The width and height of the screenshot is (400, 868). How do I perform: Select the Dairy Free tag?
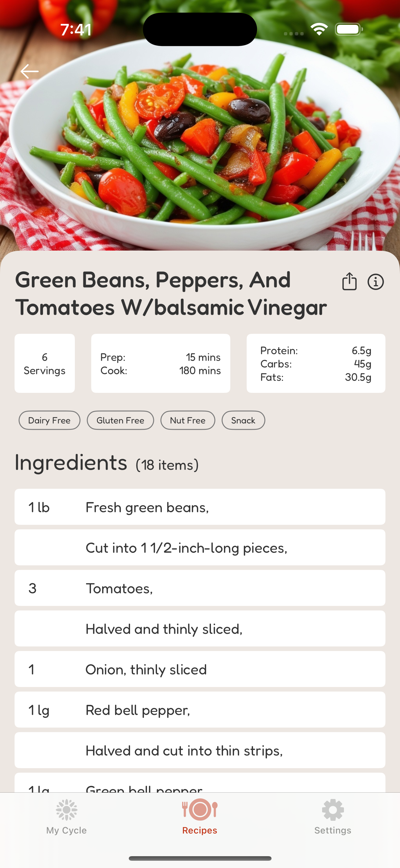[x=49, y=420]
